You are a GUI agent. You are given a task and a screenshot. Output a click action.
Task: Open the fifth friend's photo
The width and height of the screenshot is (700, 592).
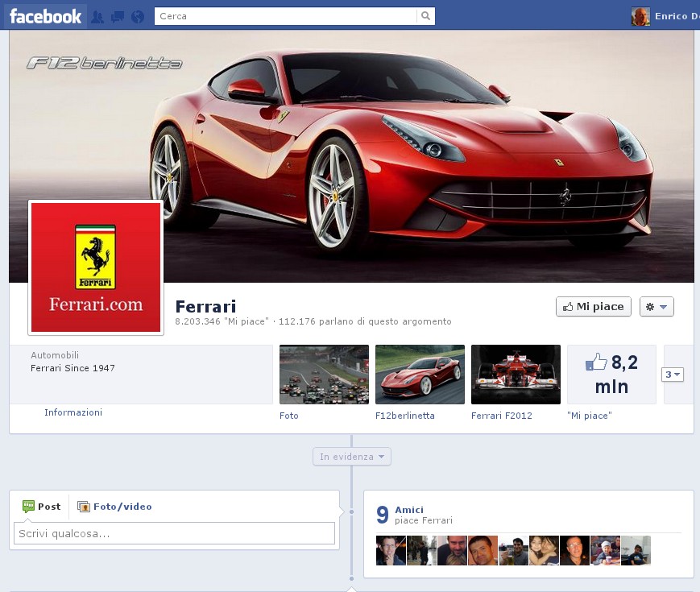tap(513, 550)
